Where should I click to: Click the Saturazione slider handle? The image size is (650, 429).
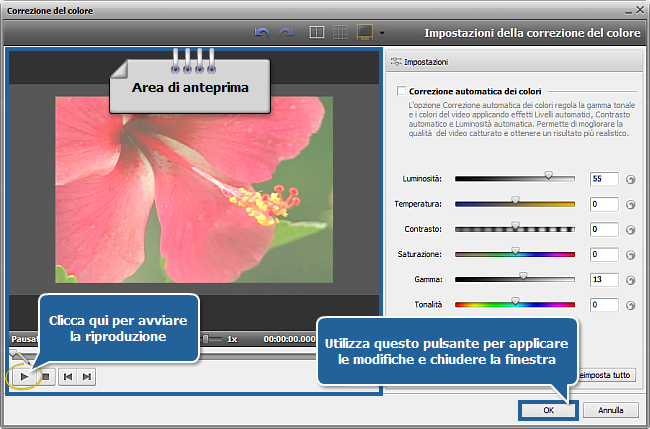click(515, 251)
